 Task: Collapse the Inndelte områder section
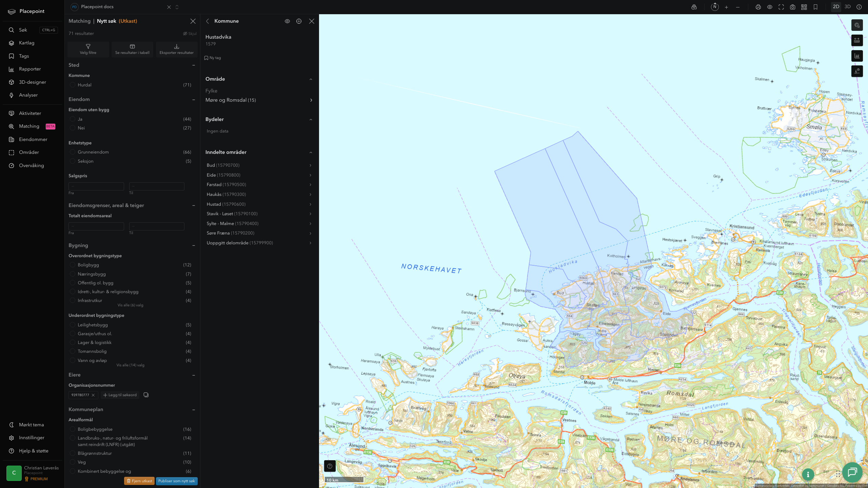(x=311, y=152)
